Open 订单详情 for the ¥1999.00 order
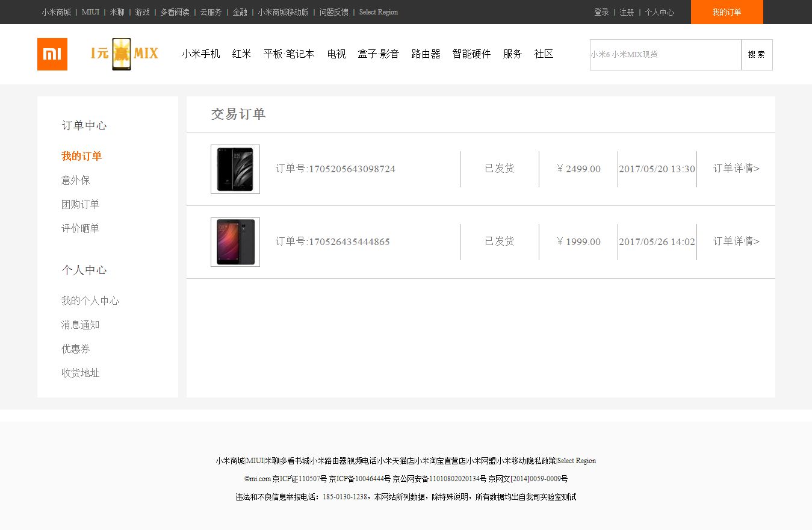Screen dimensions: 812x530 click(x=737, y=242)
